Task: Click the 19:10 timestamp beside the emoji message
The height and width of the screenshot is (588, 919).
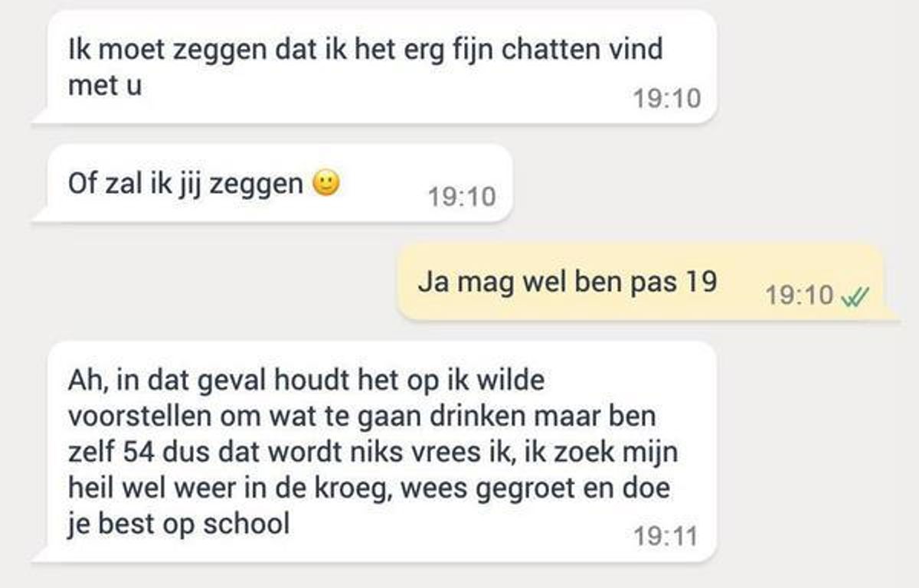Action: [x=462, y=197]
